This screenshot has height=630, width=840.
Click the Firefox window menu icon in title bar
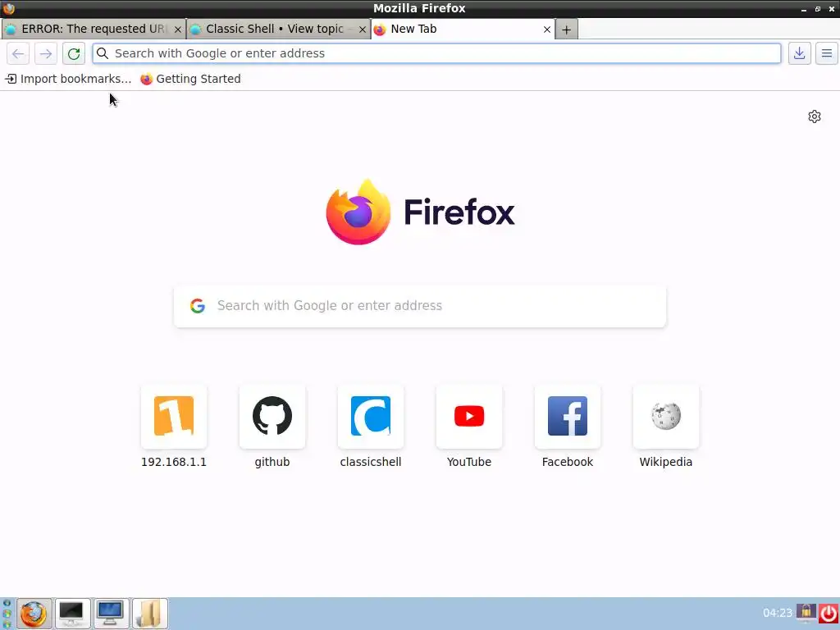pos(8,8)
